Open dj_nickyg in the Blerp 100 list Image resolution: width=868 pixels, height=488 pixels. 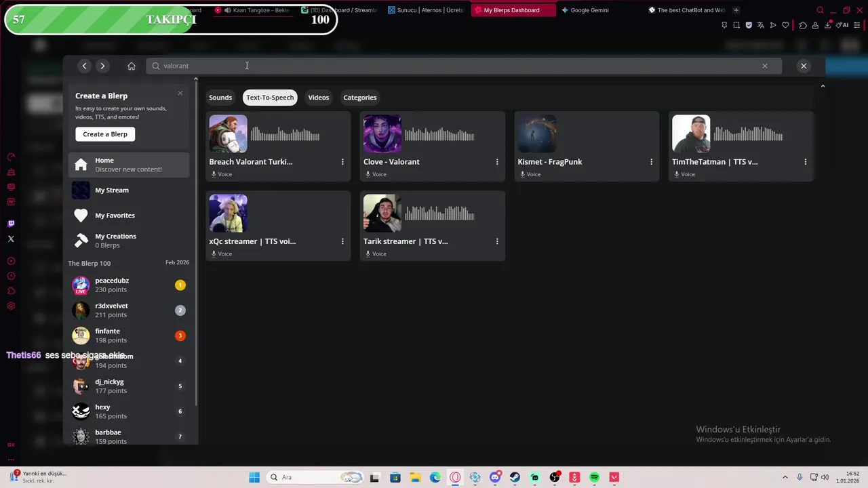[129, 386]
